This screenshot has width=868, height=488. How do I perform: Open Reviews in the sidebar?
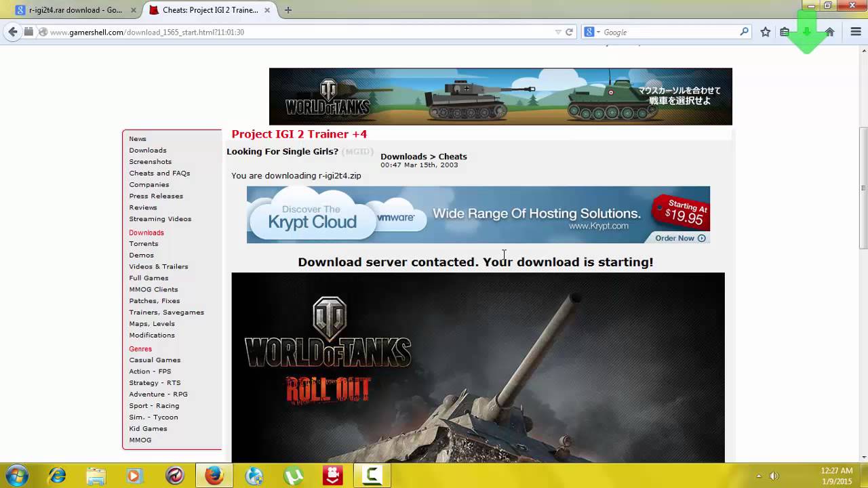(x=143, y=208)
